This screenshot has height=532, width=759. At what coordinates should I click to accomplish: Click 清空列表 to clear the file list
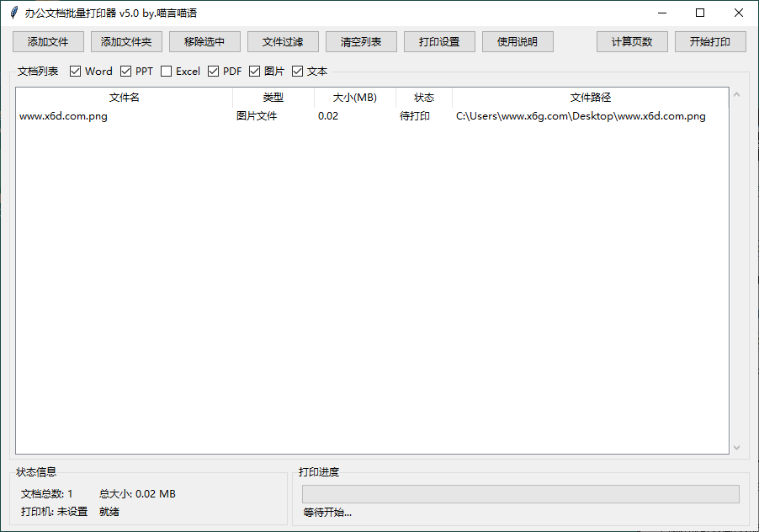click(360, 41)
